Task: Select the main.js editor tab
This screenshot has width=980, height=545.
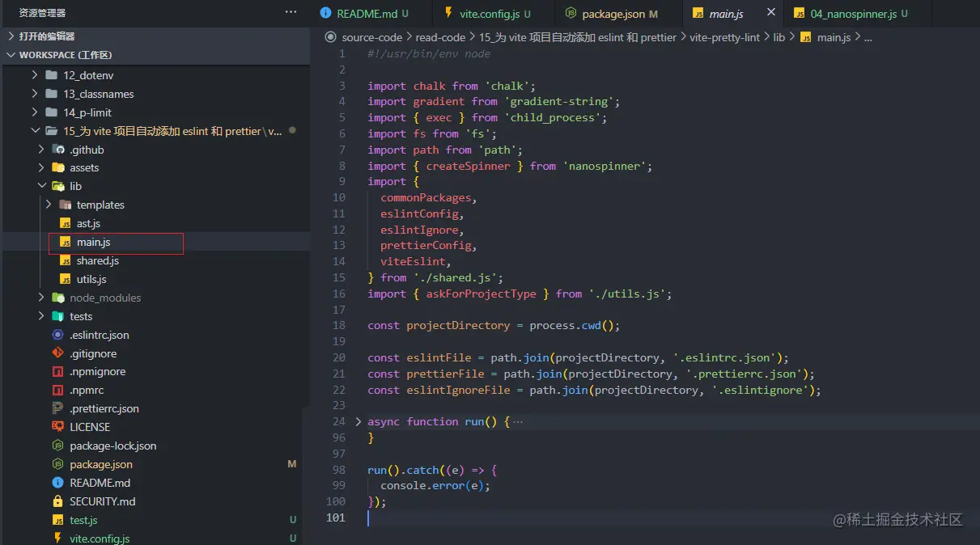Action: (x=726, y=13)
